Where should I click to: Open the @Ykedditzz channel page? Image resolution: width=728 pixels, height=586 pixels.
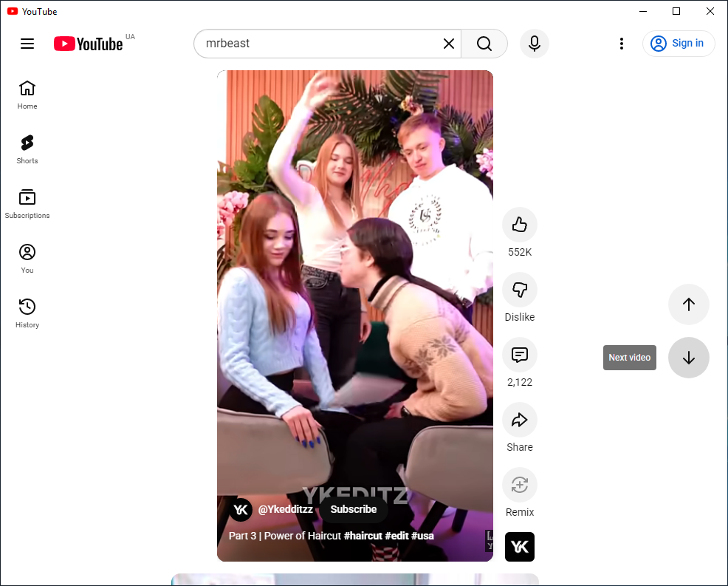pyautogui.click(x=286, y=509)
